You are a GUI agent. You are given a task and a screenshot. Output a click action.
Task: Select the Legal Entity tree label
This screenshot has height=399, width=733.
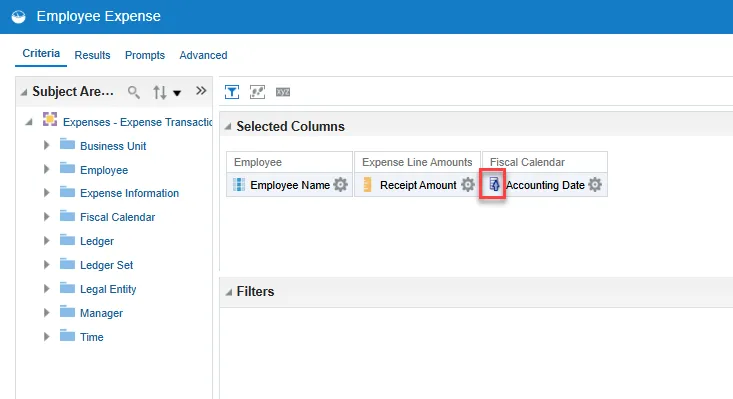coord(108,289)
